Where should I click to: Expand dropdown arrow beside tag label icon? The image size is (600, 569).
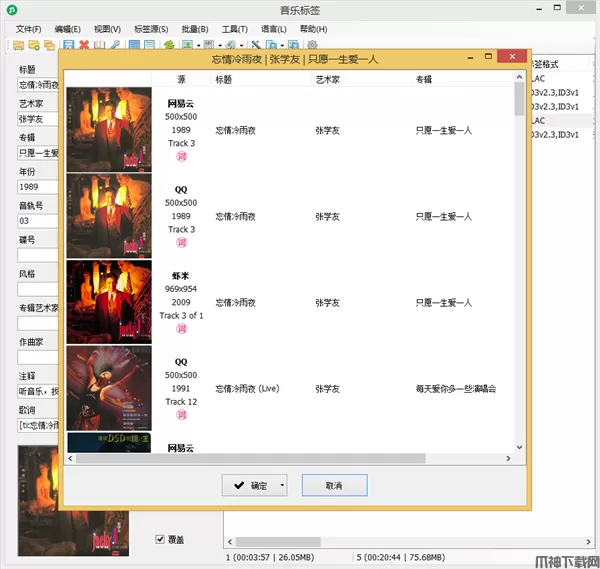(x=241, y=46)
